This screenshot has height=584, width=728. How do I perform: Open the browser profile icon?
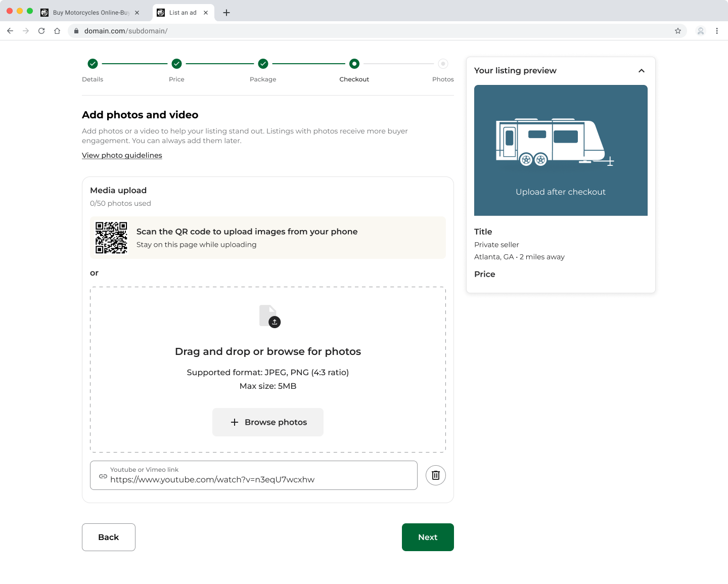pyautogui.click(x=701, y=31)
